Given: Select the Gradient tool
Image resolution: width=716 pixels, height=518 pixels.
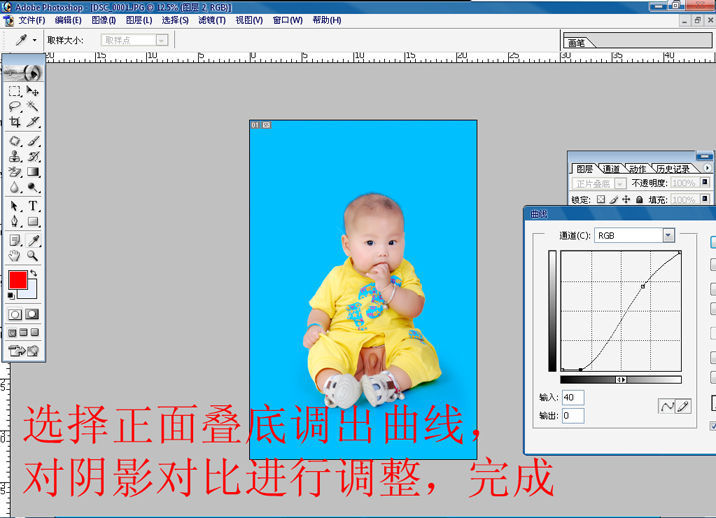Looking at the screenshot, I should pos(32,172).
